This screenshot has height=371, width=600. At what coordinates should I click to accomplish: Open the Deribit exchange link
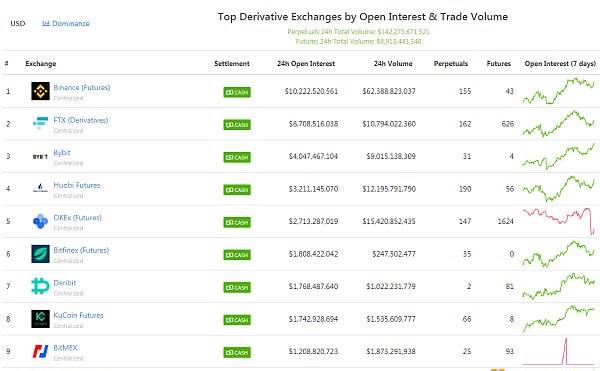coord(65,282)
